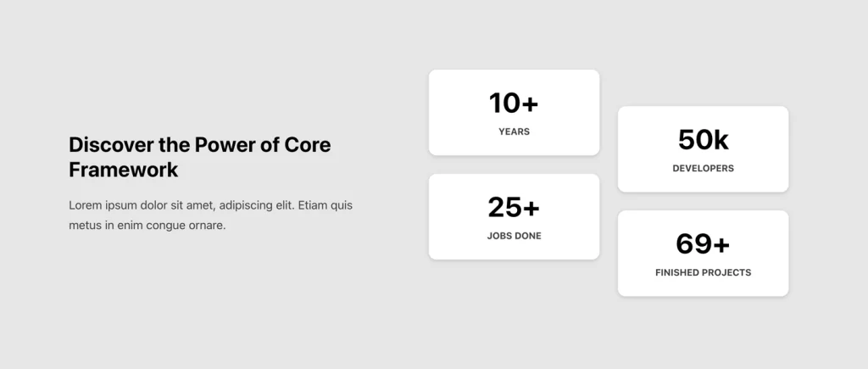Viewport: 868px width, 369px height.
Task: Click the word "Discover" in the heading
Action: coord(111,145)
